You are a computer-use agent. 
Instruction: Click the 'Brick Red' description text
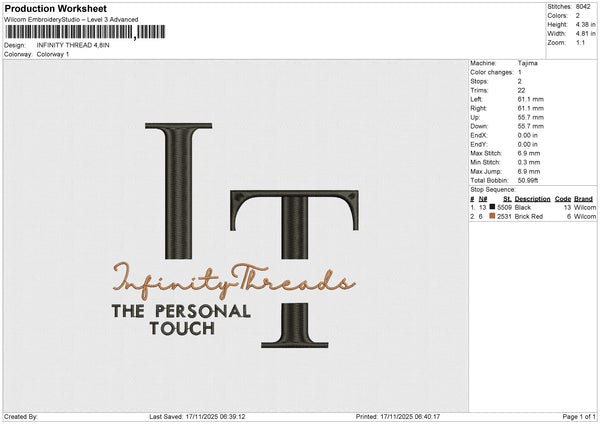[x=528, y=217]
